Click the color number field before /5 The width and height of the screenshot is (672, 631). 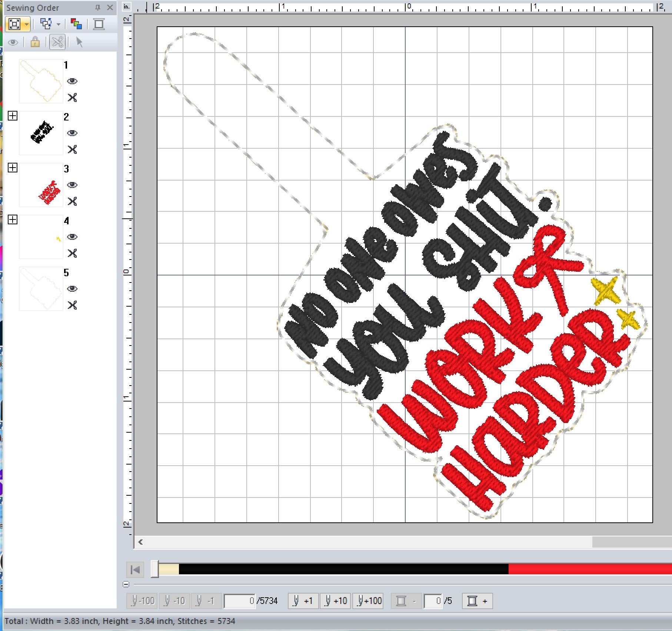coord(433,601)
